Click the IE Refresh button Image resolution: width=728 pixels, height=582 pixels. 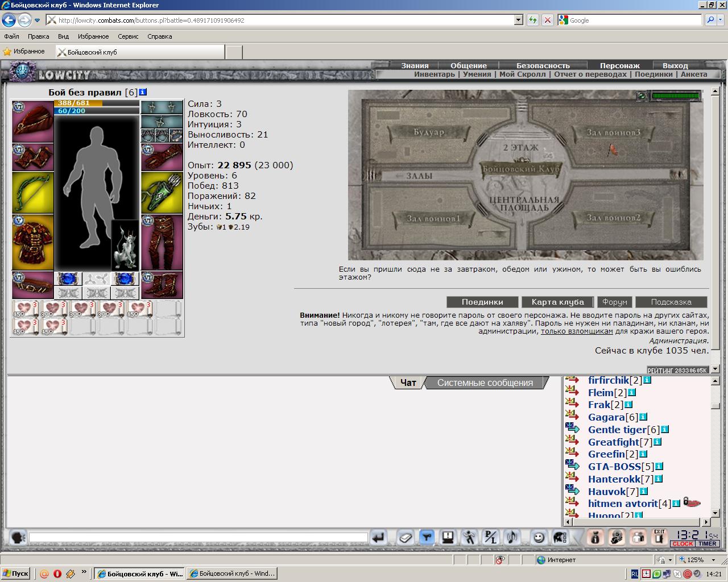coord(532,20)
